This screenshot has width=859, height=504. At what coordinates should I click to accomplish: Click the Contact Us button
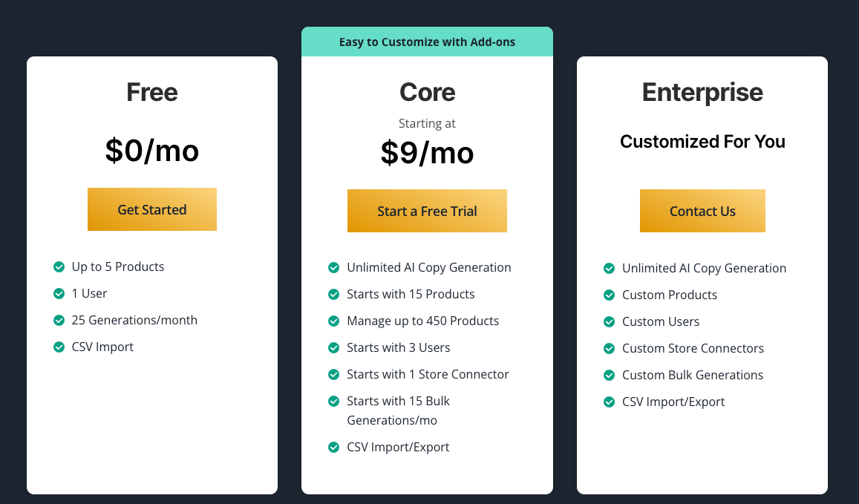click(702, 211)
